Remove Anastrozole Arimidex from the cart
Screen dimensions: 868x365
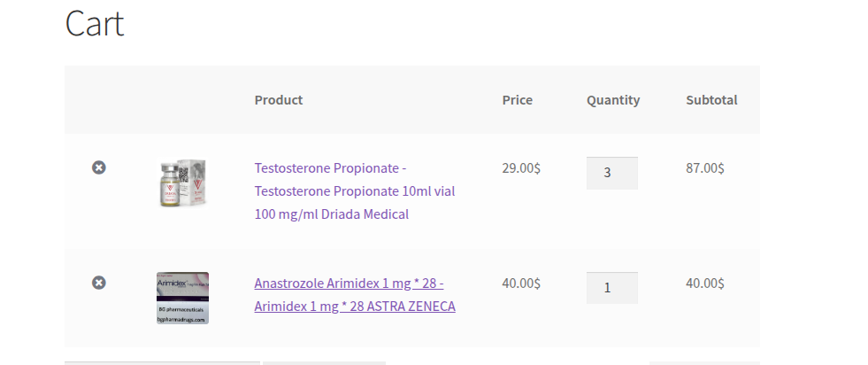tap(99, 283)
